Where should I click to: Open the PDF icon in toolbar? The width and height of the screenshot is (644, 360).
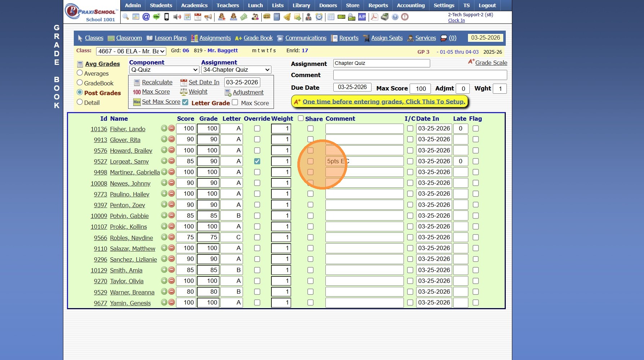coord(374,17)
